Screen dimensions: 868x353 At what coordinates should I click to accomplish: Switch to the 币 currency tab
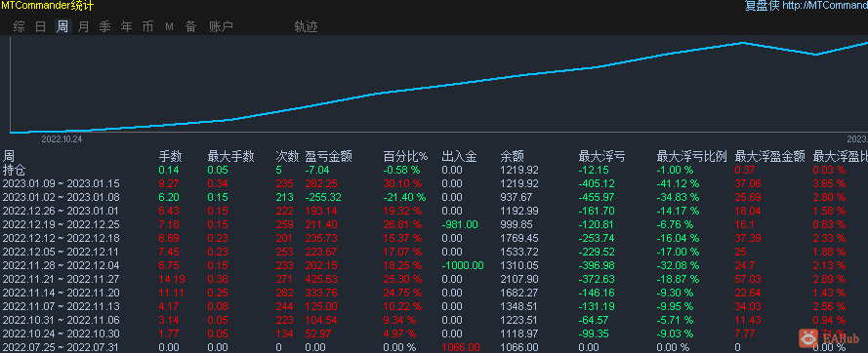[147, 26]
